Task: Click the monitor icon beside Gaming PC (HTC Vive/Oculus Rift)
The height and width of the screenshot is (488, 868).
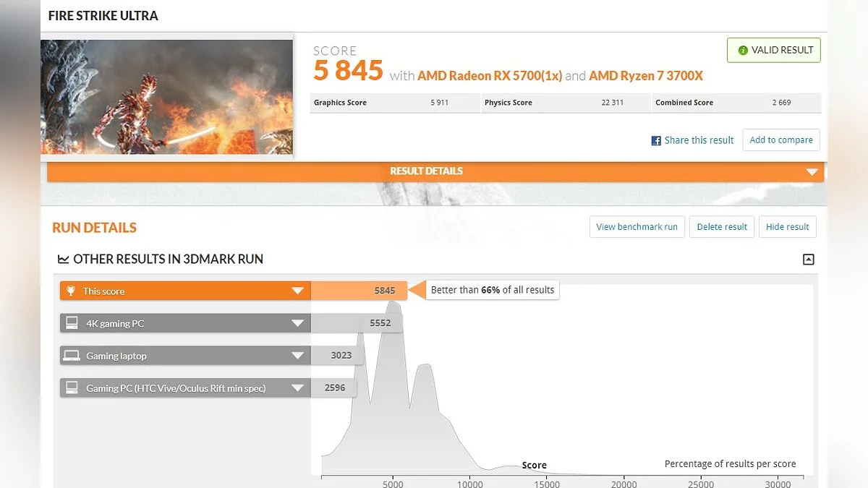Action: tap(72, 388)
